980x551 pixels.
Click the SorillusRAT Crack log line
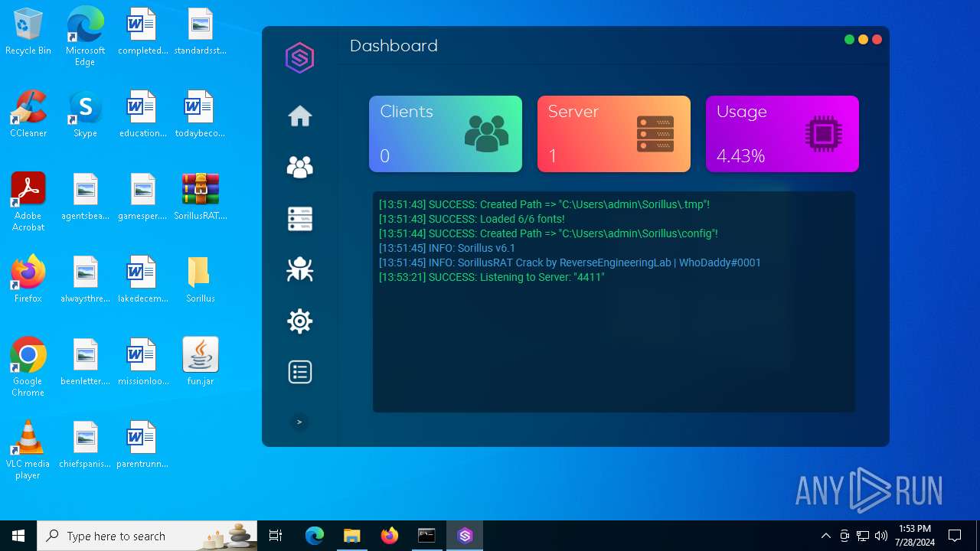point(570,262)
